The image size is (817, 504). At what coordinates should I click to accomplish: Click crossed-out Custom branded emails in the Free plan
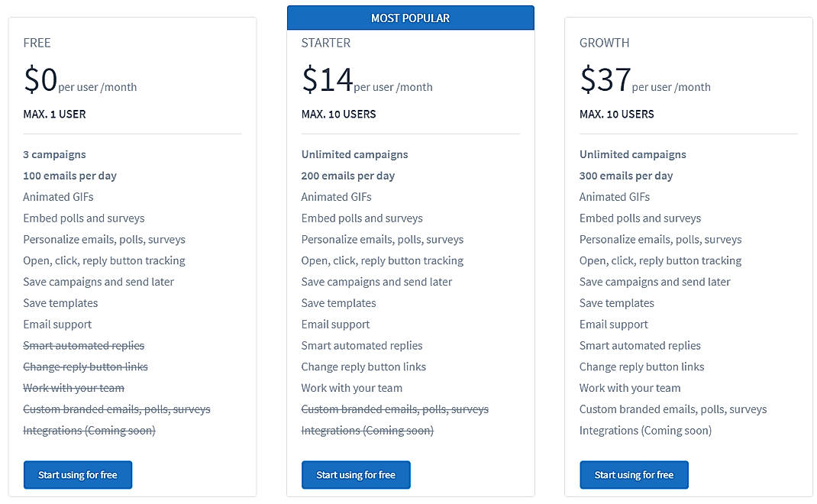click(x=117, y=409)
